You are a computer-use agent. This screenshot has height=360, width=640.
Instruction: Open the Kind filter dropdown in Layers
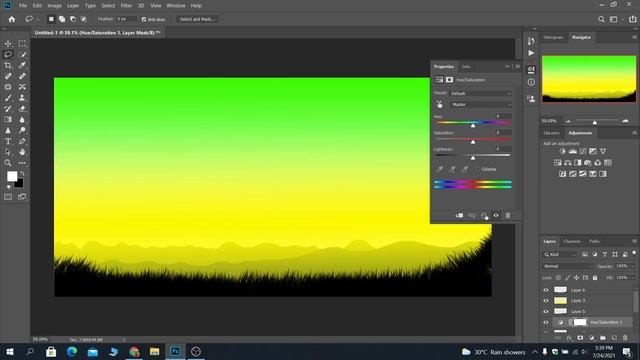click(x=560, y=254)
